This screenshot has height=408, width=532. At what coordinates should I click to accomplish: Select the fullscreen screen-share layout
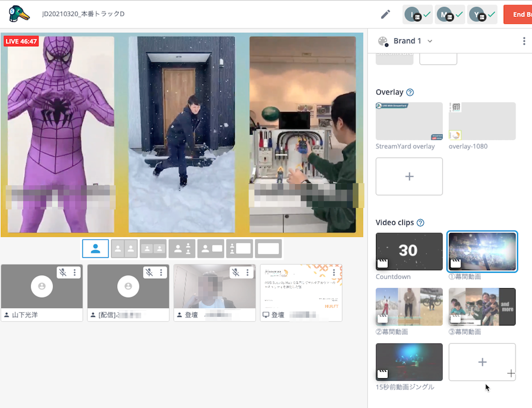tap(268, 249)
